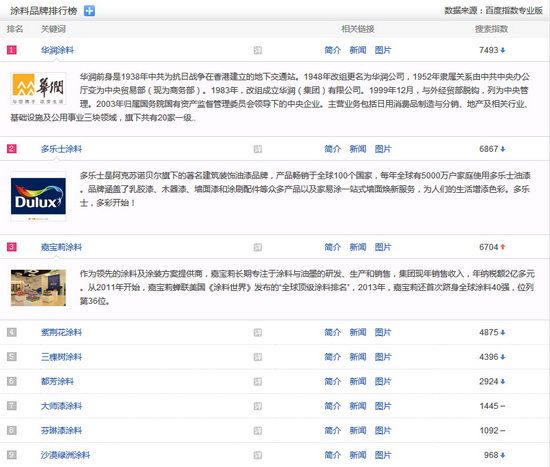Screen dimensions: 550x467
Task: Open the small chart icon in 多乐士涂料 row
Action: (258, 149)
